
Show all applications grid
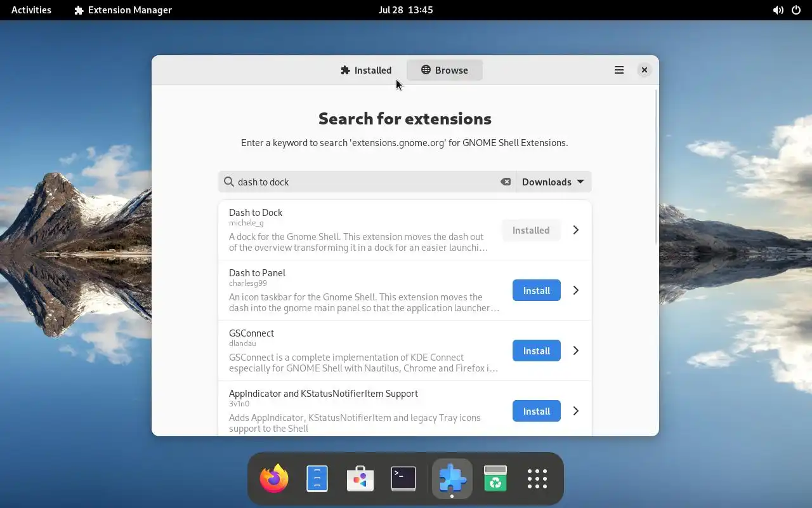537,479
